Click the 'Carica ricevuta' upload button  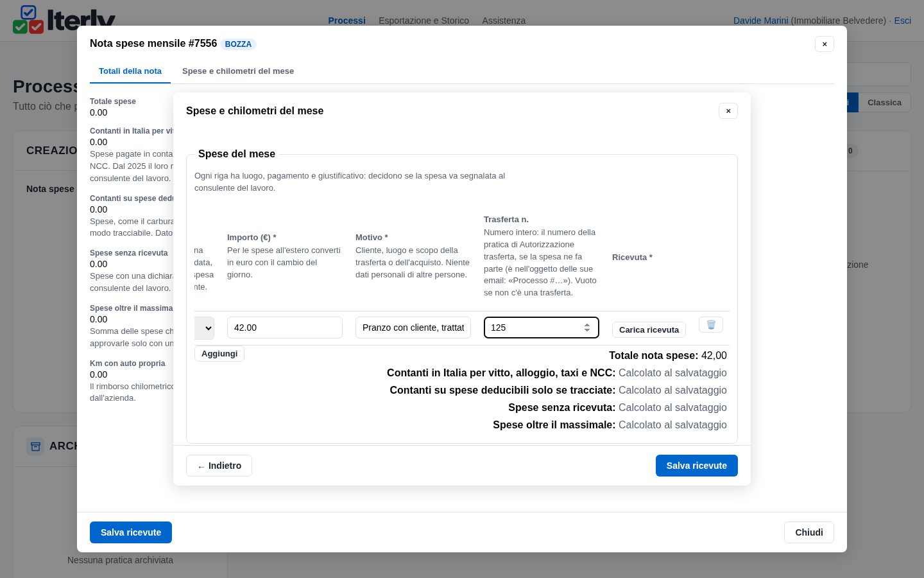click(649, 329)
